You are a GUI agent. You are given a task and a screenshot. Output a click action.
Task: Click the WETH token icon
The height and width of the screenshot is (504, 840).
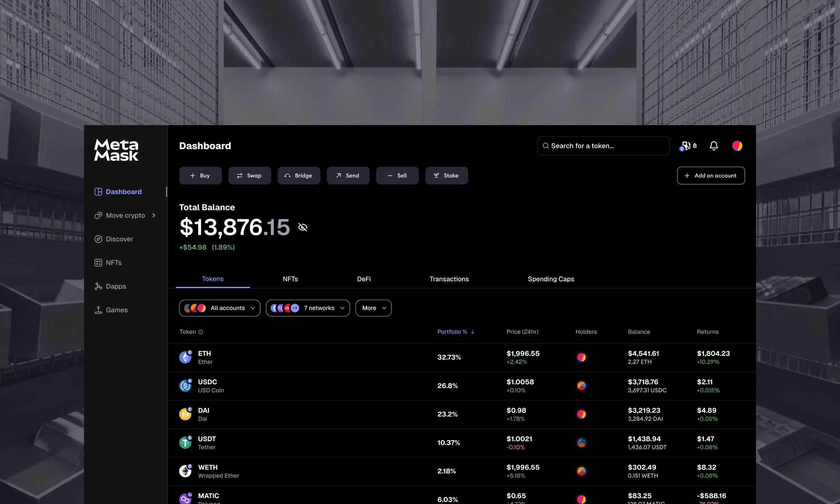pyautogui.click(x=185, y=471)
